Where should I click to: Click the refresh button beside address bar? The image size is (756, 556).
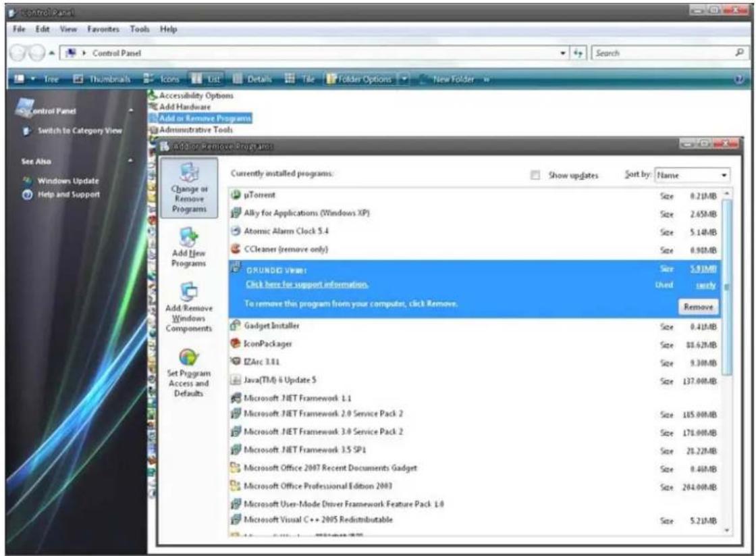click(578, 53)
